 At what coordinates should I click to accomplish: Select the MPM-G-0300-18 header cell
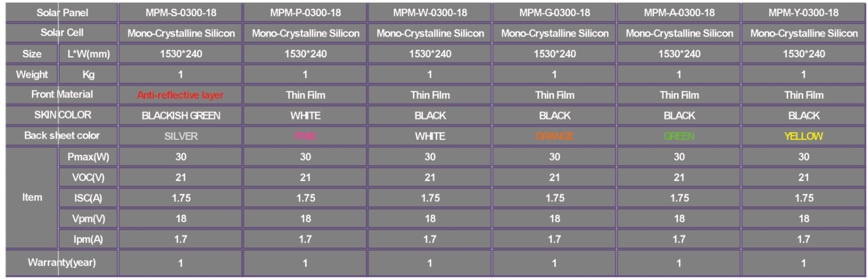click(x=554, y=12)
